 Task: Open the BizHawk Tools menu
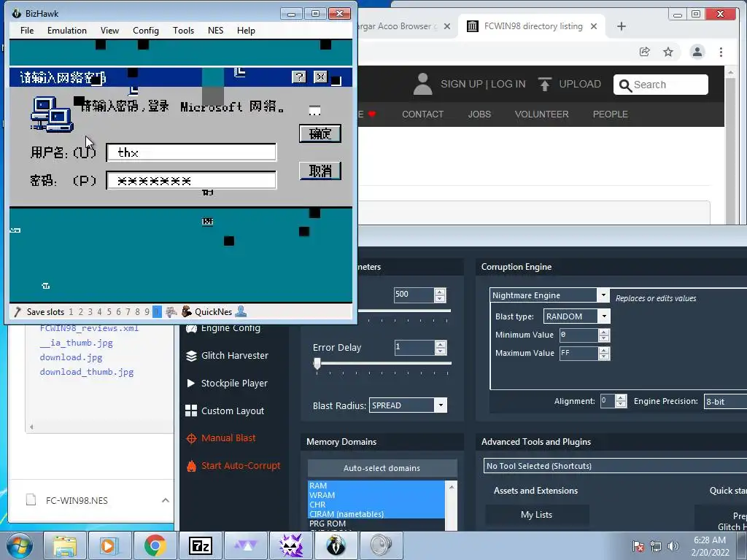(183, 31)
